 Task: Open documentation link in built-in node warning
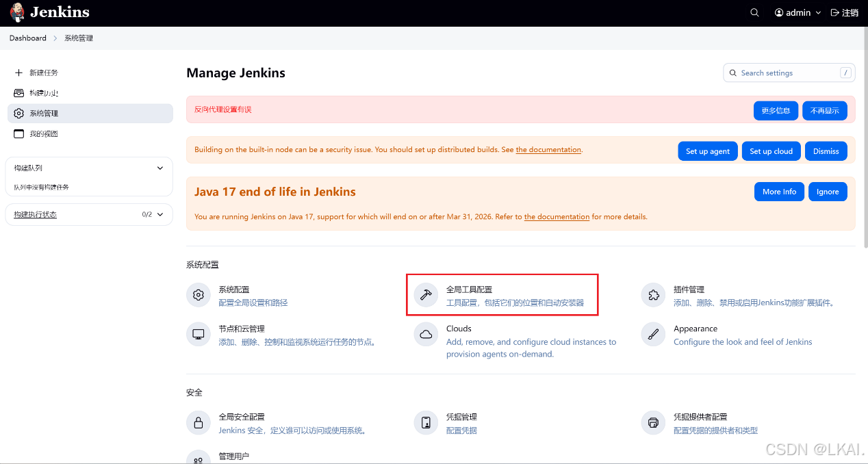coord(548,150)
